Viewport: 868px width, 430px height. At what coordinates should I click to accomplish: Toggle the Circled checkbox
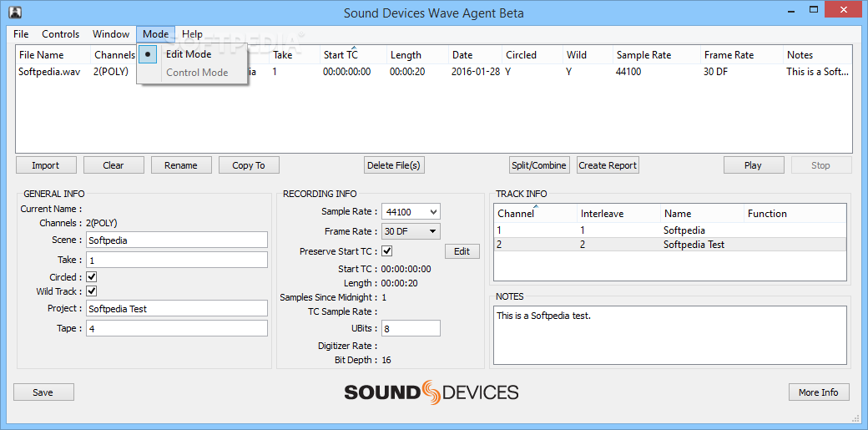point(92,276)
